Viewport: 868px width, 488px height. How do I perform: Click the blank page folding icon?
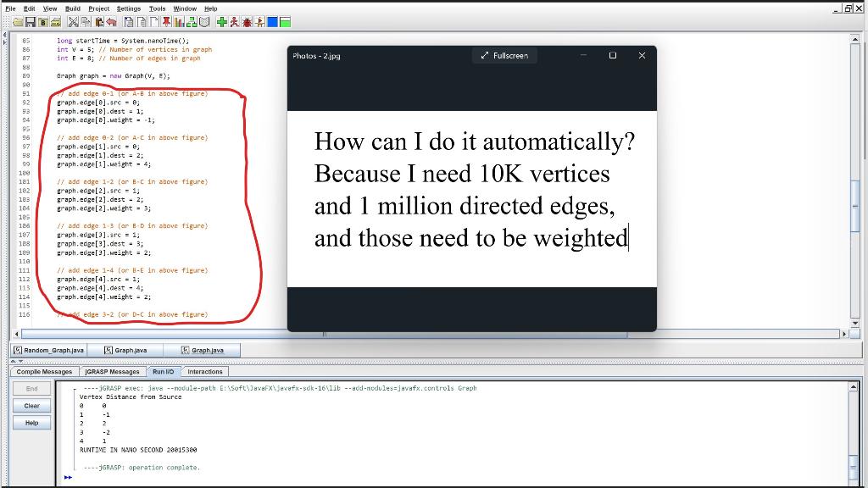(x=153, y=22)
